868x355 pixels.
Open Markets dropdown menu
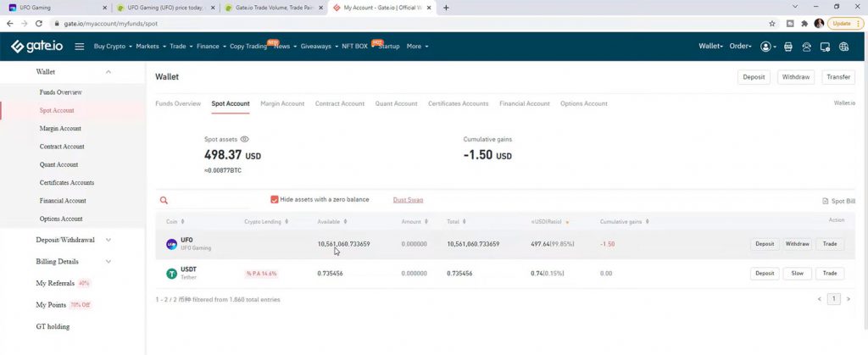(151, 47)
